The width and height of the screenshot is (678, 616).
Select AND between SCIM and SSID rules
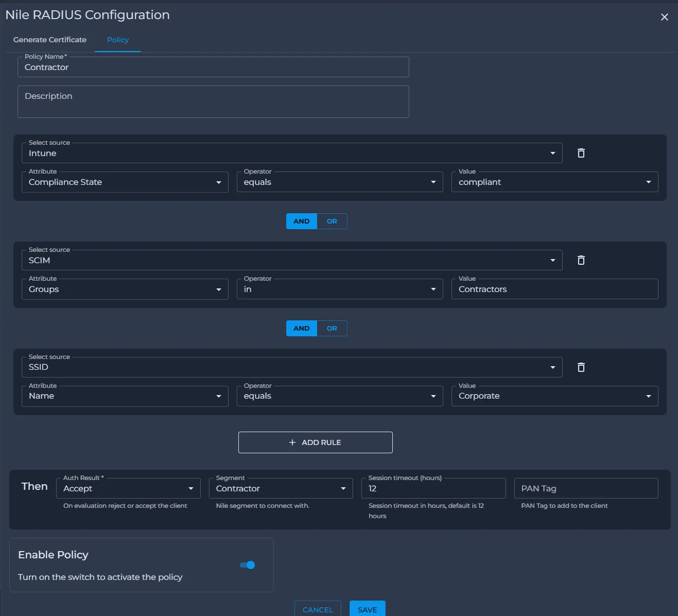tap(302, 329)
